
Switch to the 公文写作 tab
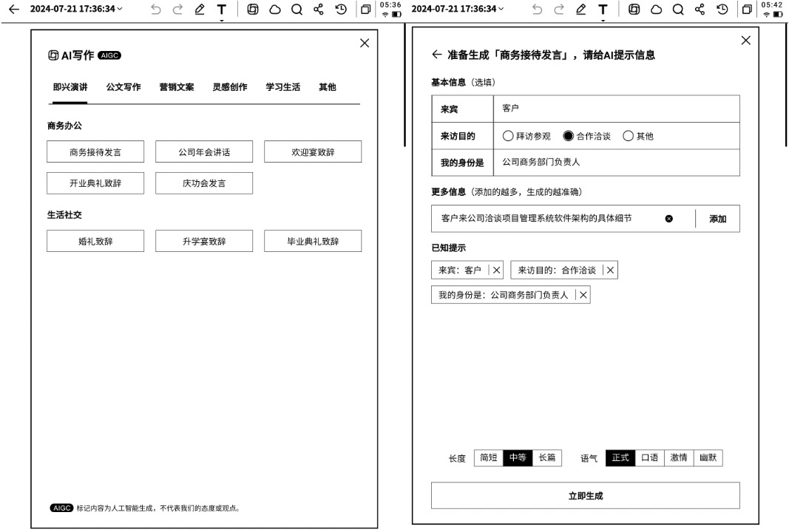click(x=123, y=87)
